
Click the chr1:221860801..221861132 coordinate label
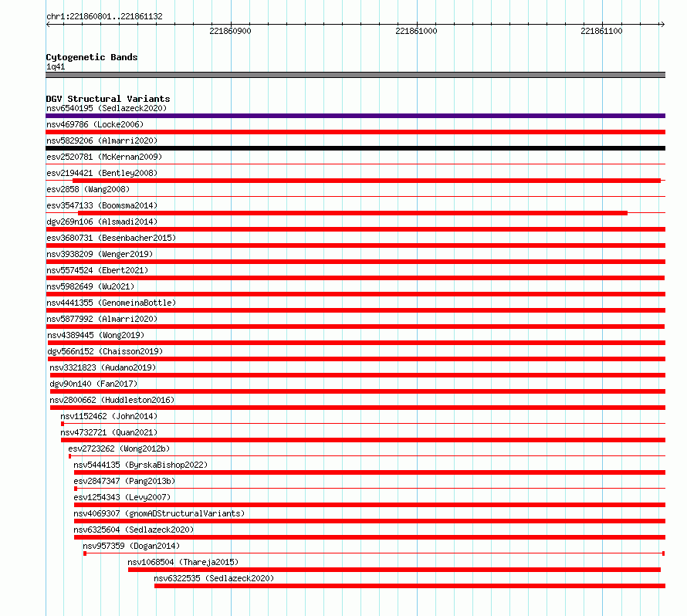coord(104,17)
